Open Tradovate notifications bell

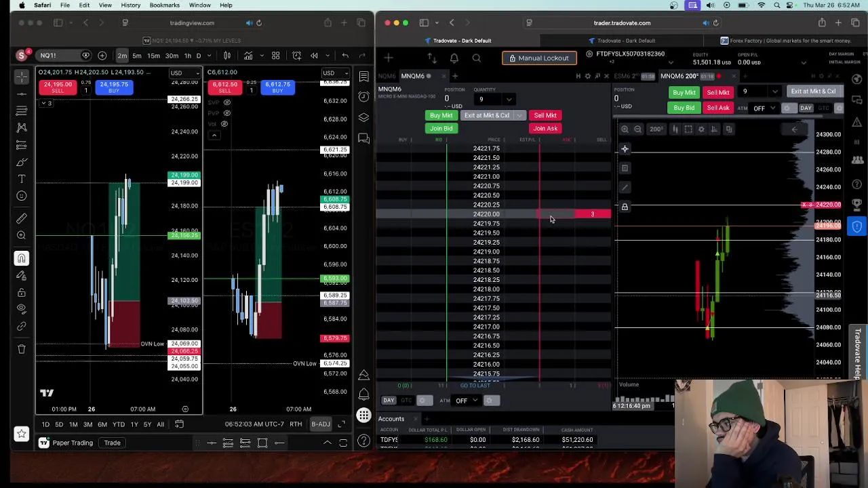point(454,58)
